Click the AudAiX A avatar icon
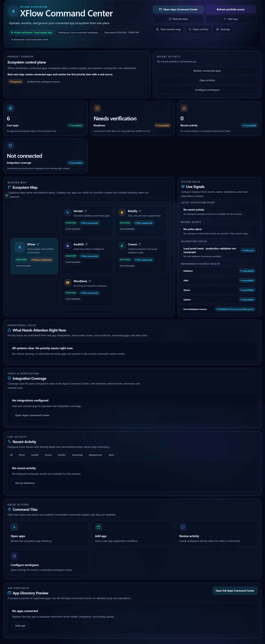Screen dimensions: 265x644 (x=68, y=246)
